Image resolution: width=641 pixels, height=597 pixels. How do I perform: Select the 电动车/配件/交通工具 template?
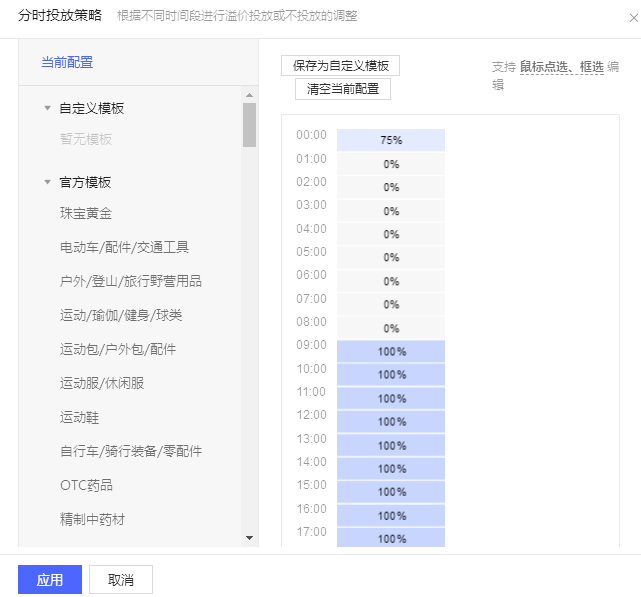click(124, 247)
